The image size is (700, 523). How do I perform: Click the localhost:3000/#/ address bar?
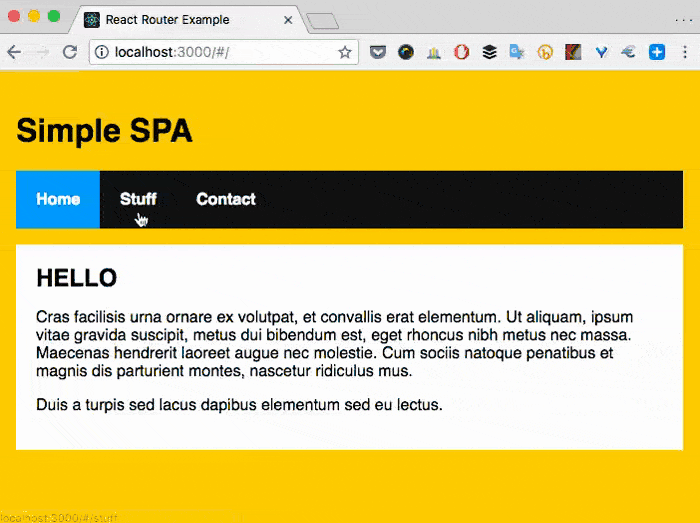click(x=223, y=52)
